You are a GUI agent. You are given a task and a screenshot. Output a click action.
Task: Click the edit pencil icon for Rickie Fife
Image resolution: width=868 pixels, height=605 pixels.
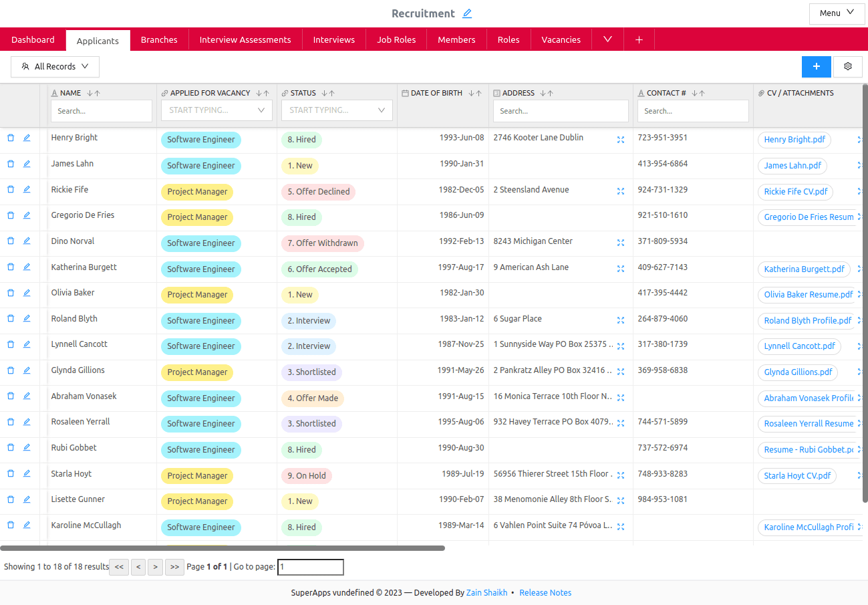click(x=26, y=189)
